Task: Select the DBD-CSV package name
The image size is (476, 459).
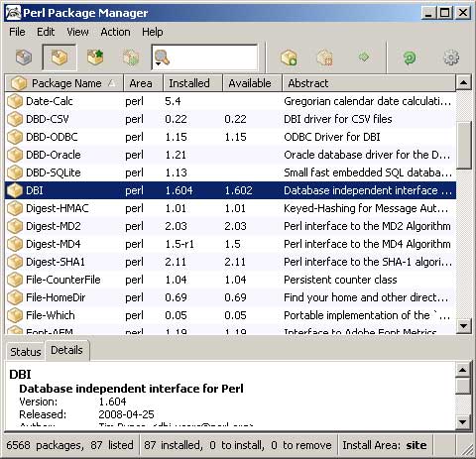Action: tap(48, 119)
